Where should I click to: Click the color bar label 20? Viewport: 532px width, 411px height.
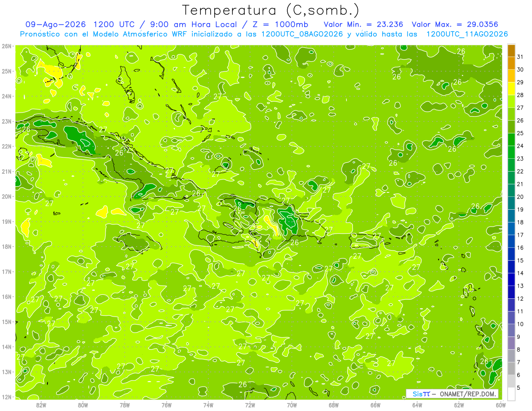click(520, 197)
